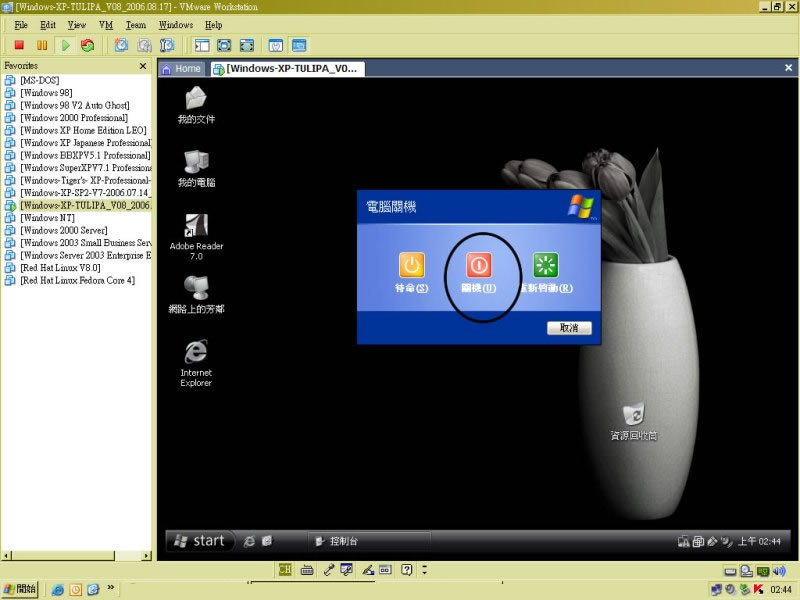Open the View menu

(77, 25)
